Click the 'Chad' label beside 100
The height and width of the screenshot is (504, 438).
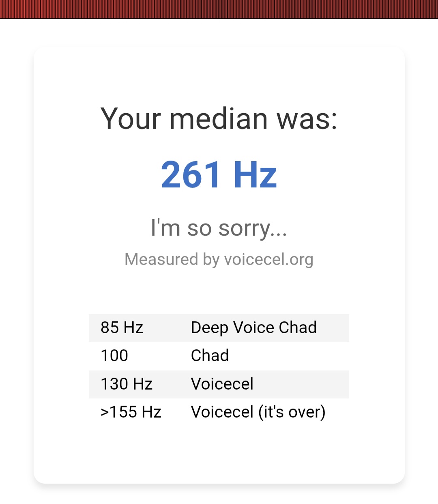pyautogui.click(x=210, y=355)
